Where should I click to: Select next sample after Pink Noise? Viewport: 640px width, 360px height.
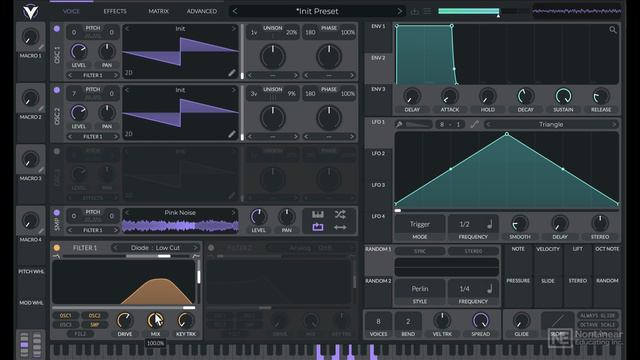pos(234,213)
